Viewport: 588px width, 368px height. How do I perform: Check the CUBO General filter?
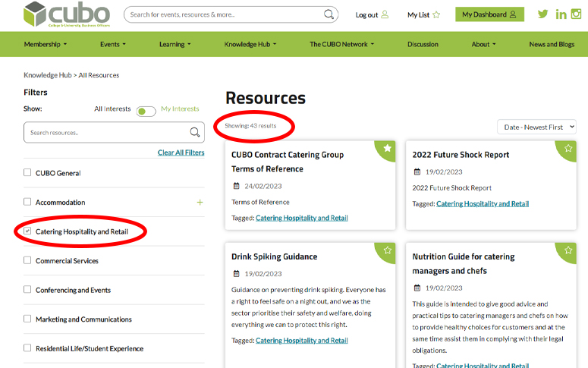[x=28, y=173]
